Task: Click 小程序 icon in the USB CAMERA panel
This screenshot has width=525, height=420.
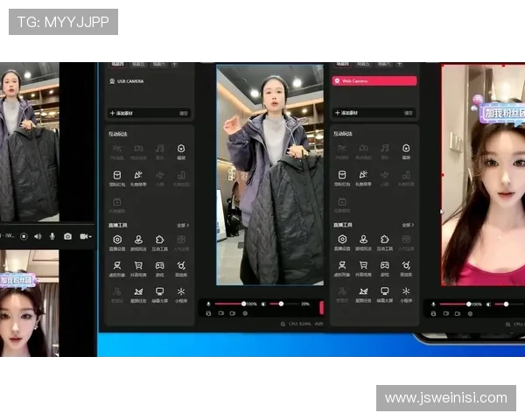Action: pyautogui.click(x=181, y=291)
